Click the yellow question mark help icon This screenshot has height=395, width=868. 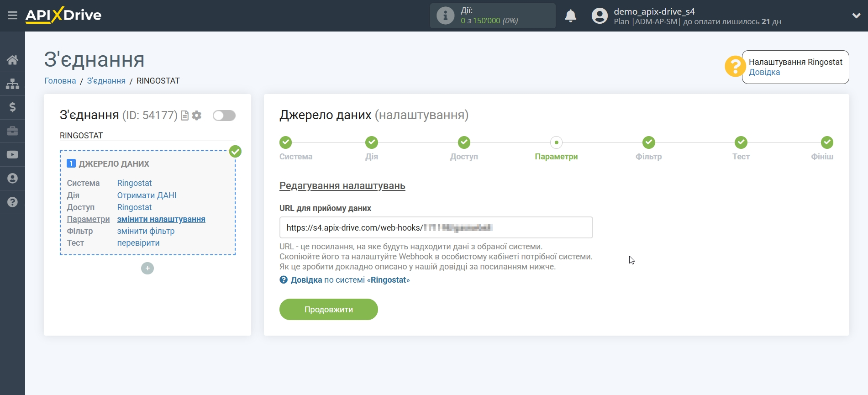(735, 67)
